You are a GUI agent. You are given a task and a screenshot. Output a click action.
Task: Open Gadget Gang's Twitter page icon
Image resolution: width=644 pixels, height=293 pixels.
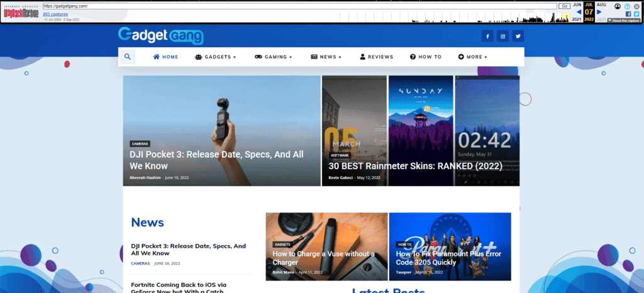point(518,36)
